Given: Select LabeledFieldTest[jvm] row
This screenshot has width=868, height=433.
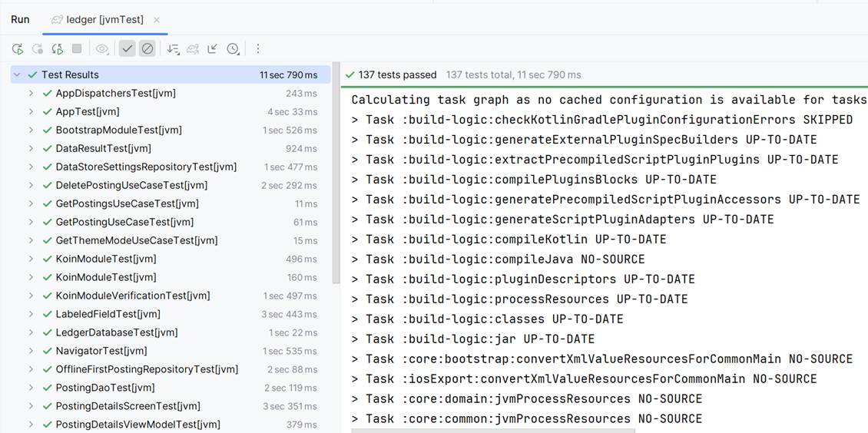Looking at the screenshot, I should click(171, 314).
